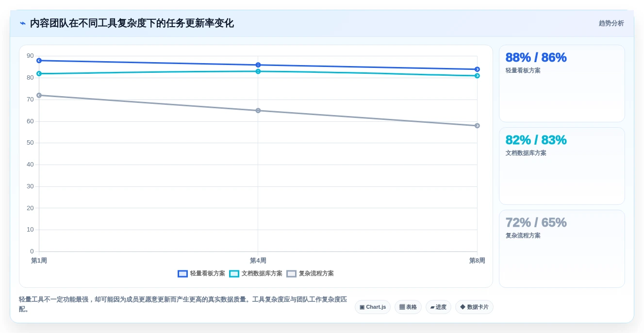Click the 72% / 65% stat value
Screen dimensions: 644x333
536,222
